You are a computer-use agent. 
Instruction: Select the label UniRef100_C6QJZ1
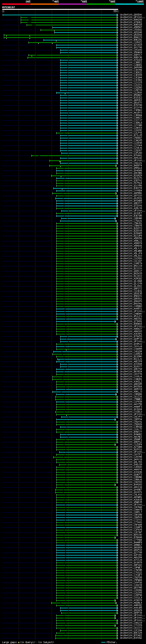pos(131,163)
